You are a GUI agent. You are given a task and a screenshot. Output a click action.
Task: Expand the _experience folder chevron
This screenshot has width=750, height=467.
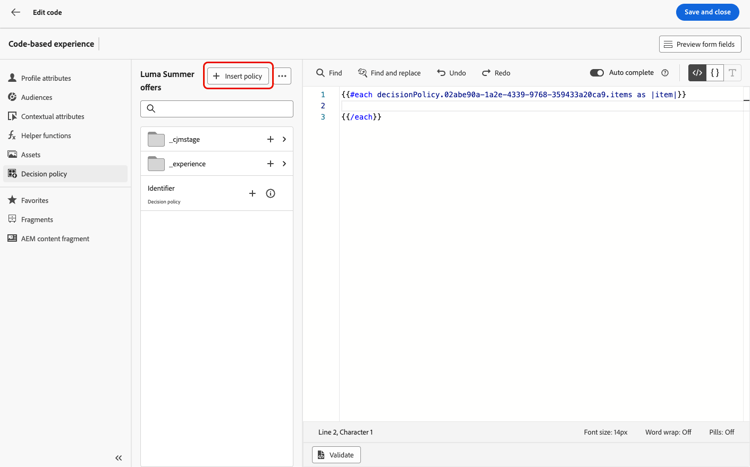tap(285, 164)
